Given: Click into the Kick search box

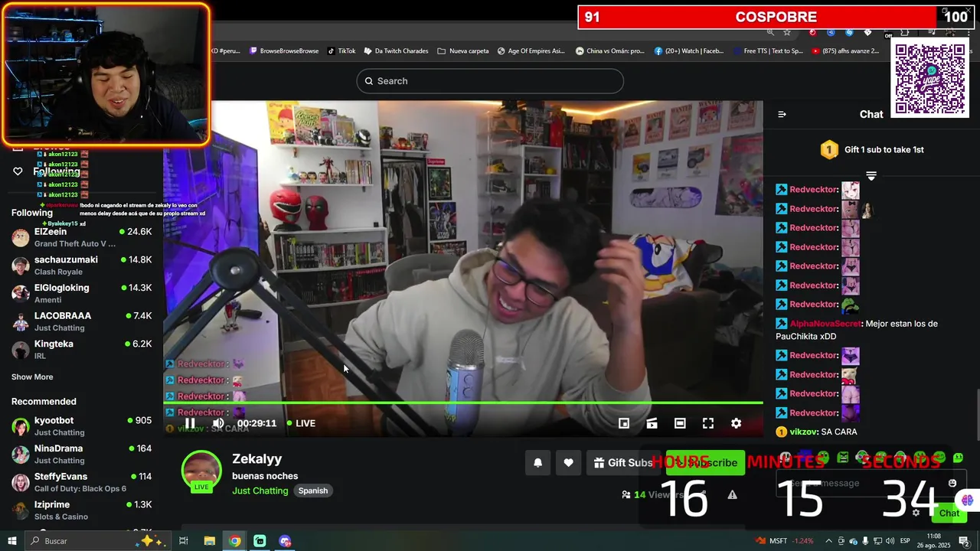Looking at the screenshot, I should (490, 81).
